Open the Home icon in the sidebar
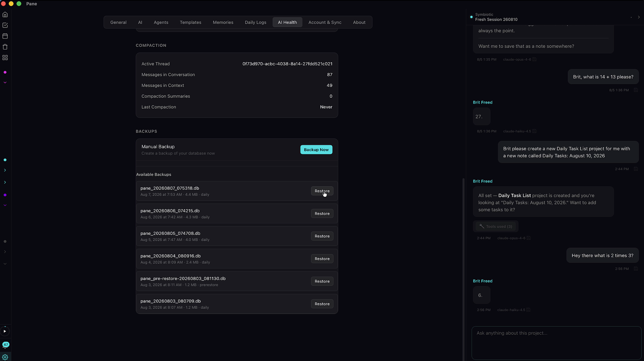Viewport: 644px width, 361px height. tap(5, 14)
